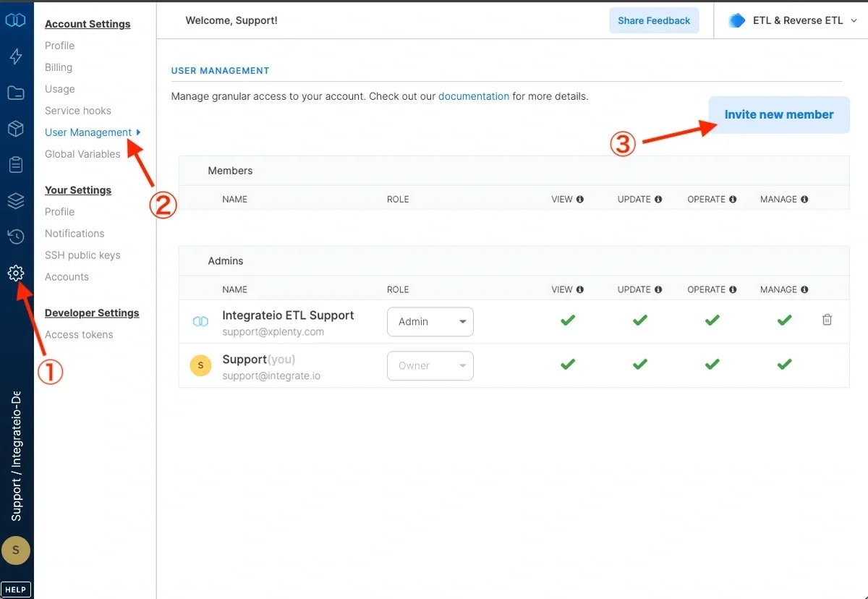Open job history via the clock icon

pyautogui.click(x=16, y=237)
